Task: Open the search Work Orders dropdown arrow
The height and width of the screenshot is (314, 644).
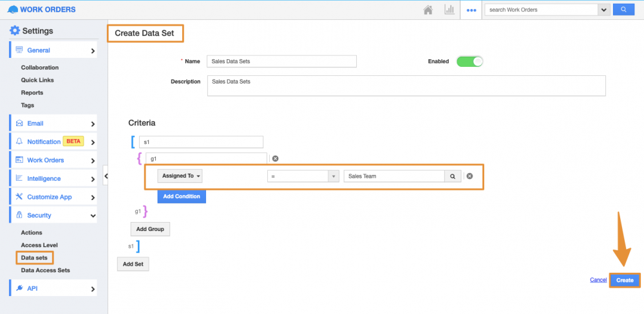Action: pyautogui.click(x=603, y=10)
